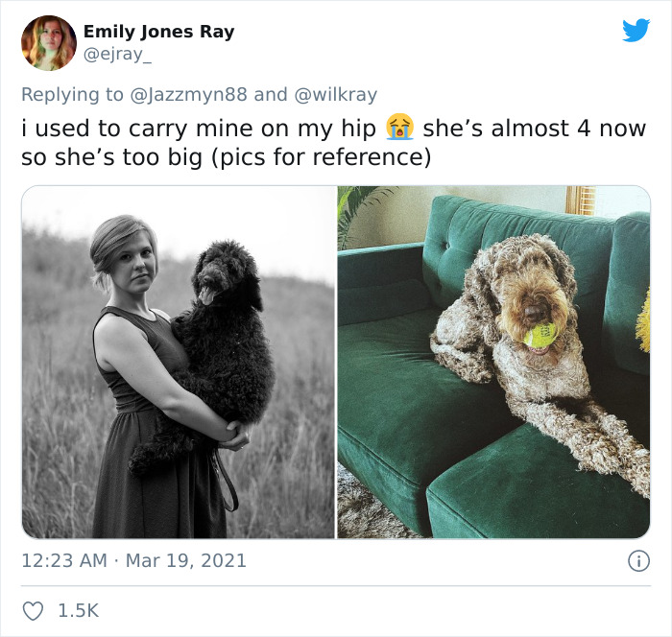Open the circled info icon
Screen dimensions: 672x637
pos(639,561)
